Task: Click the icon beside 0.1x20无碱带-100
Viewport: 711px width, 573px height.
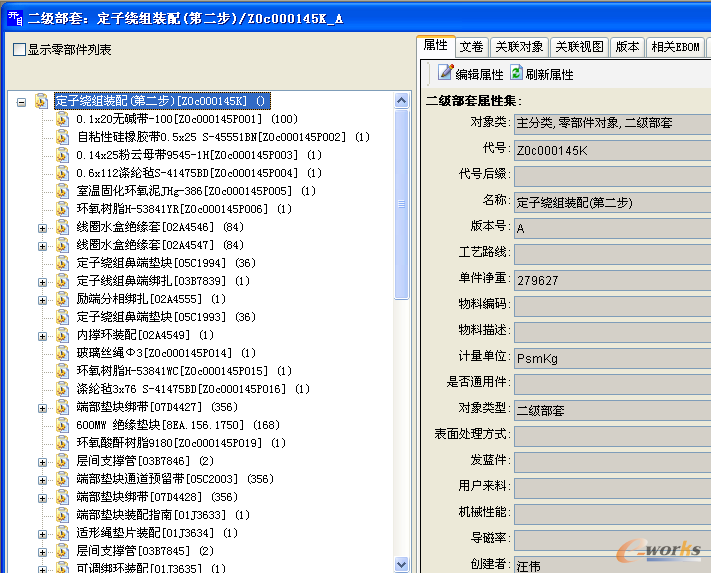Action: point(63,119)
